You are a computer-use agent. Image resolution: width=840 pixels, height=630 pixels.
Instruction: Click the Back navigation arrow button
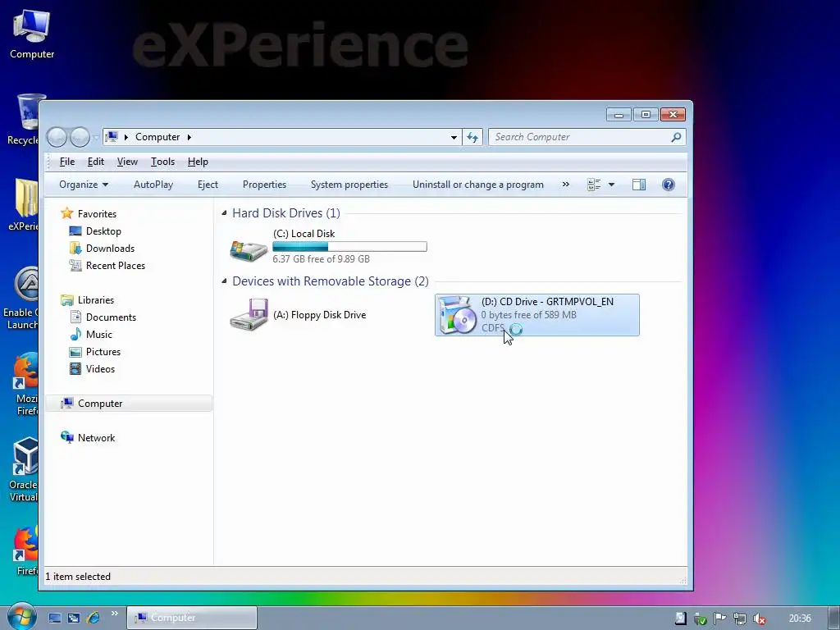pyautogui.click(x=57, y=137)
